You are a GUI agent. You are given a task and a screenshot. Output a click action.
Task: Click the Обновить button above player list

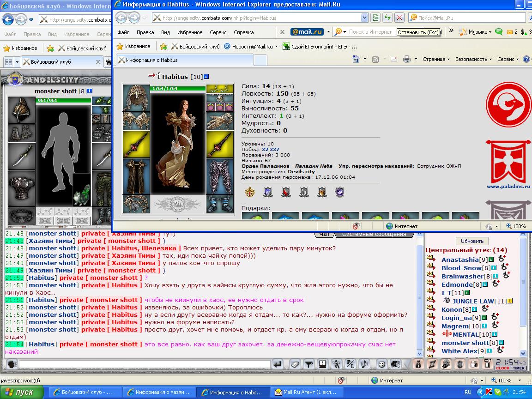tap(472, 241)
